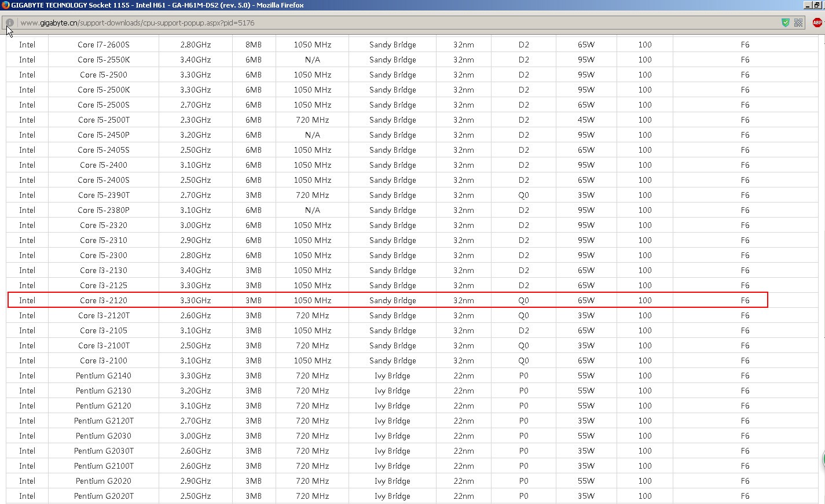Click 2.90GHz in the Pentium G2020 row
The width and height of the screenshot is (825, 504).
pyautogui.click(x=196, y=481)
